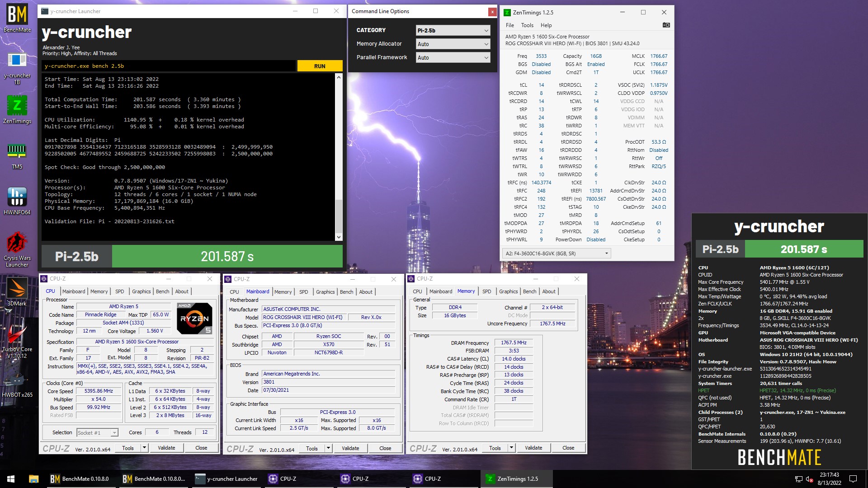Take a ZenTimings screenshot via the camera icon
Viewport: 868px width, 488px height.
coord(666,25)
